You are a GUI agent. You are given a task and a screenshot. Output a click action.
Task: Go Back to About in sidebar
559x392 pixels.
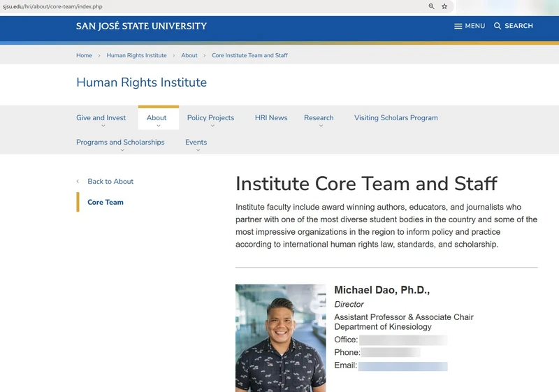click(110, 182)
